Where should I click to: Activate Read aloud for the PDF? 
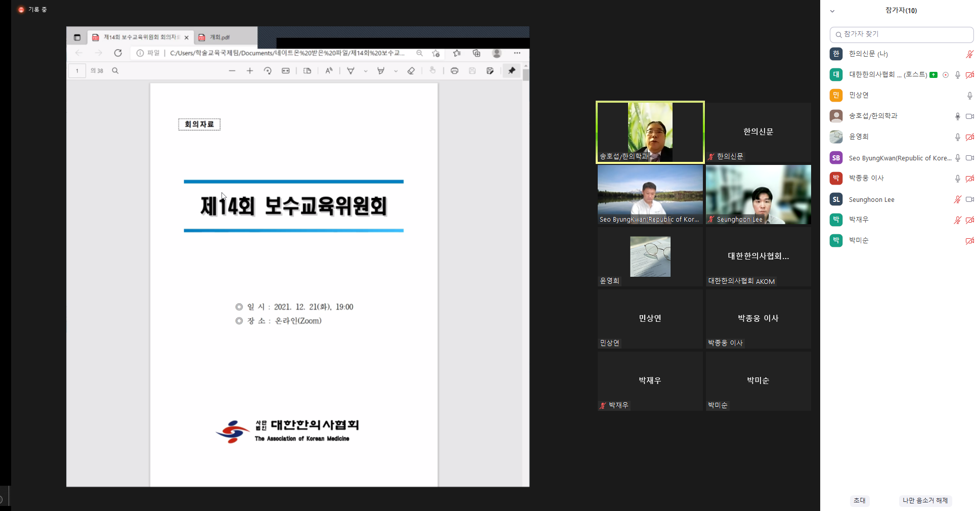pos(329,71)
